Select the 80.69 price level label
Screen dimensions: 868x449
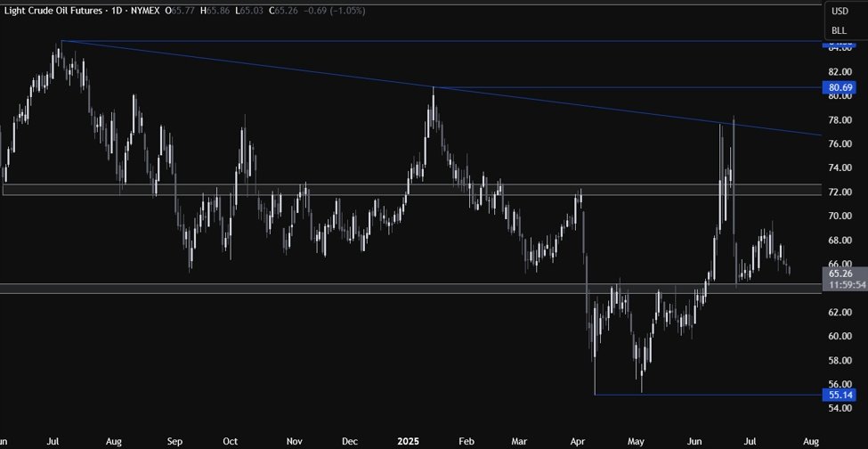point(841,88)
